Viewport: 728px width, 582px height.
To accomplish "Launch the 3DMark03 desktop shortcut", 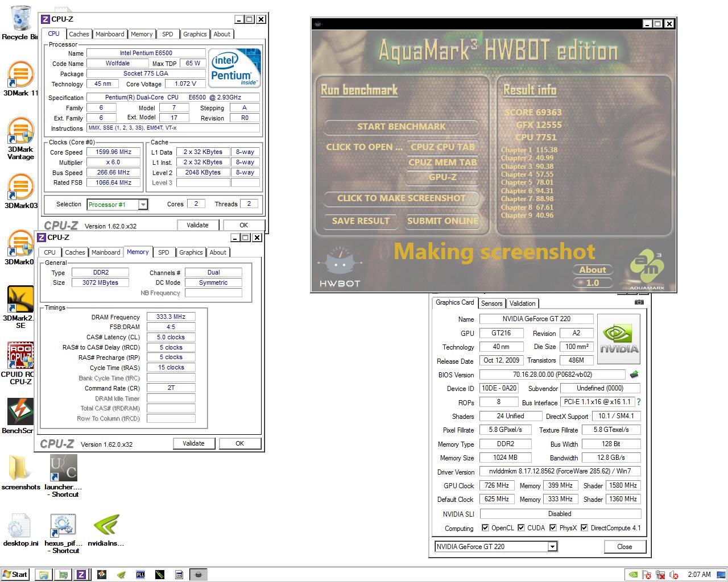I will (x=20, y=190).
